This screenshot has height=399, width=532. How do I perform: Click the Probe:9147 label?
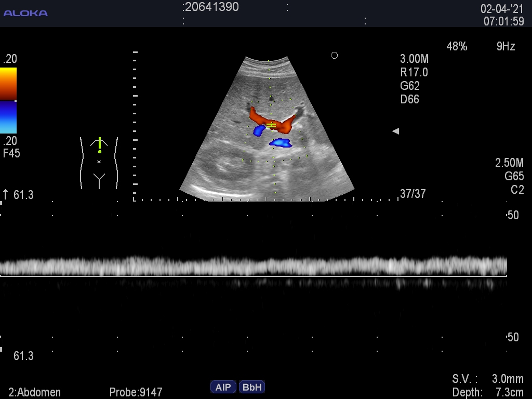[136, 392]
